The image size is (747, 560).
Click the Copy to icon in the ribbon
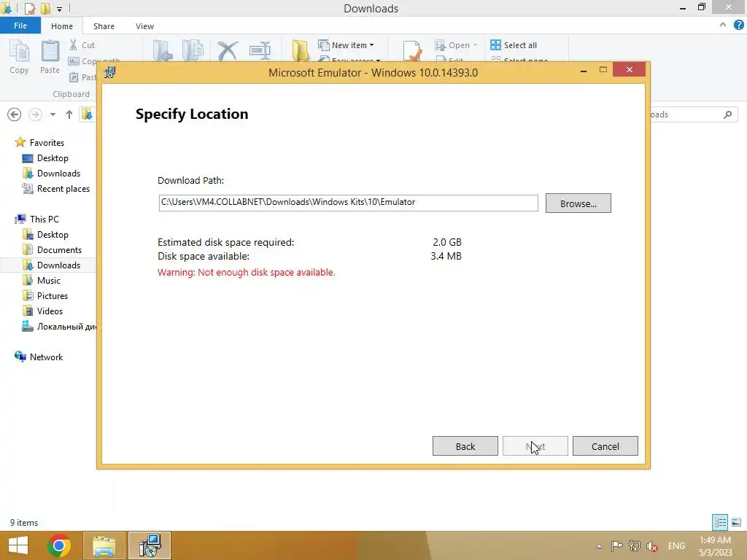[x=193, y=50]
